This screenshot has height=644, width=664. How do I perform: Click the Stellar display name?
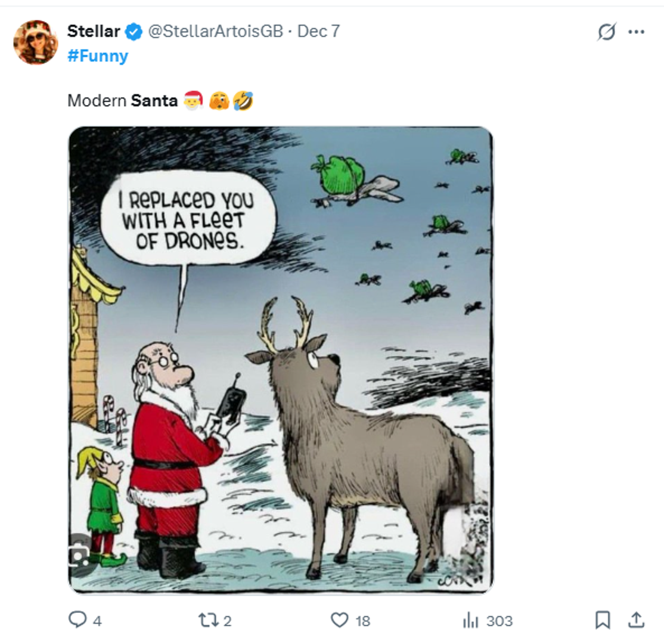(94, 32)
